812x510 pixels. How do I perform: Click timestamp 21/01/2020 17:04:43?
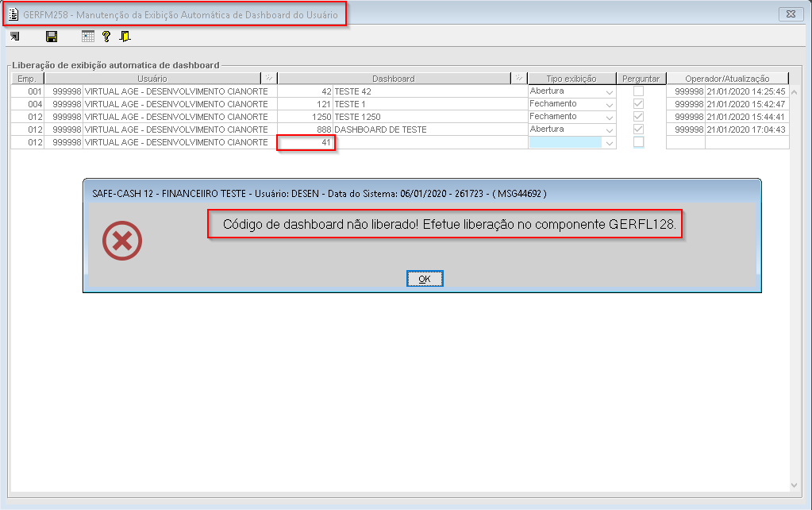[746, 129]
